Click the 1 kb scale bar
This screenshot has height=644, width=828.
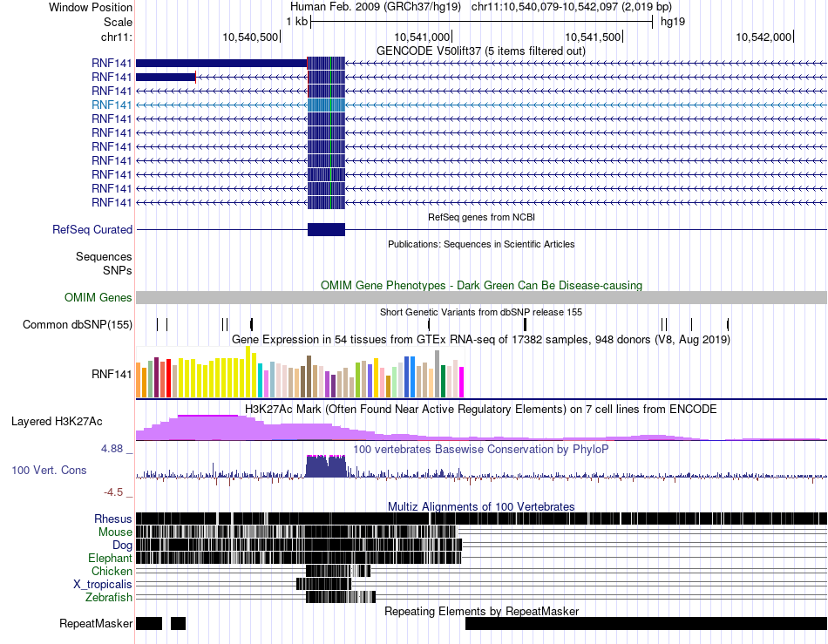(482, 22)
